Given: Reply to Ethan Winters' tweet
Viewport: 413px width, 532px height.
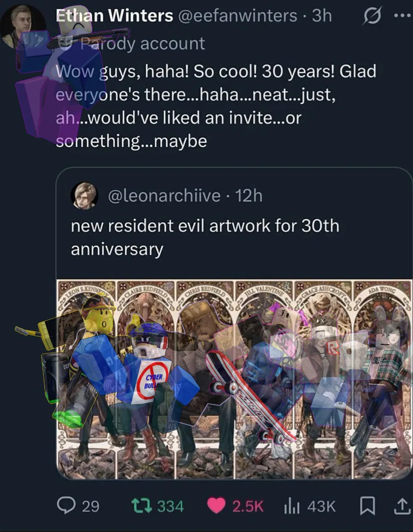Looking at the screenshot, I should tap(66, 505).
